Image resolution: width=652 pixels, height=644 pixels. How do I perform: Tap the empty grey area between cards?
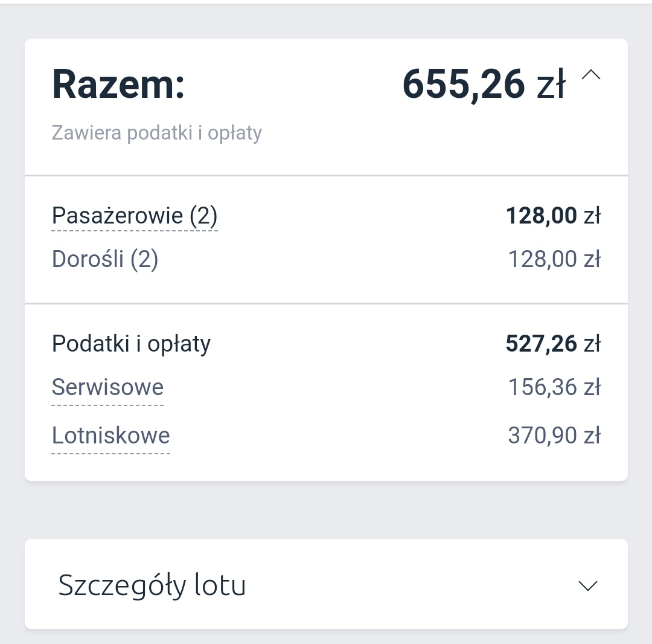pos(326,510)
